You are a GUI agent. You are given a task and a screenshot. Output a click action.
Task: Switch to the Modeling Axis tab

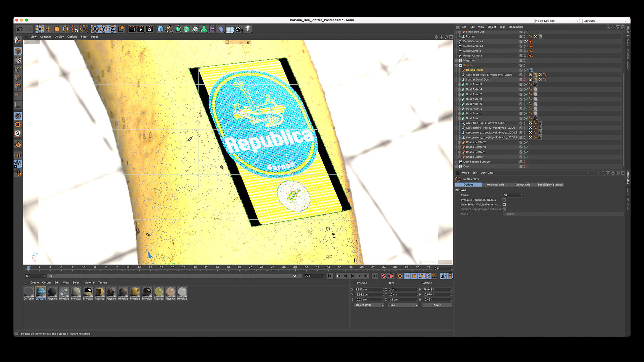pos(495,185)
